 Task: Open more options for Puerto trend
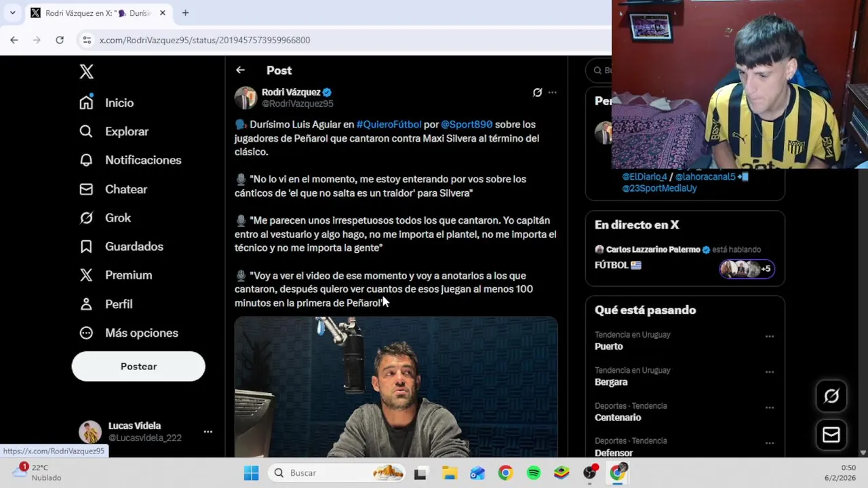pos(770,336)
